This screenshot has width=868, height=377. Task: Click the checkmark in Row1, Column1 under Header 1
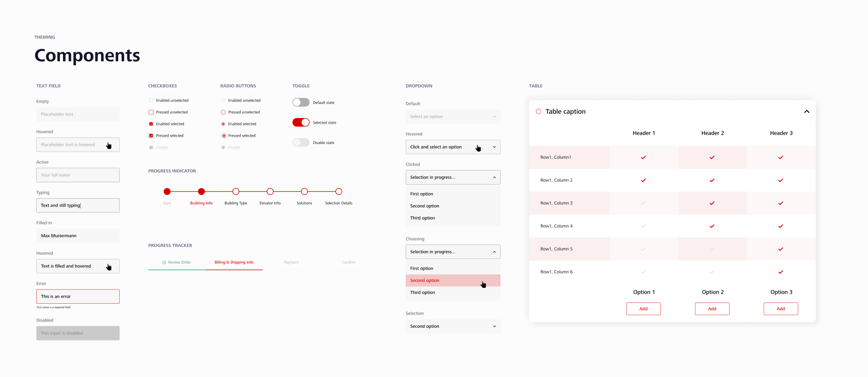643,157
